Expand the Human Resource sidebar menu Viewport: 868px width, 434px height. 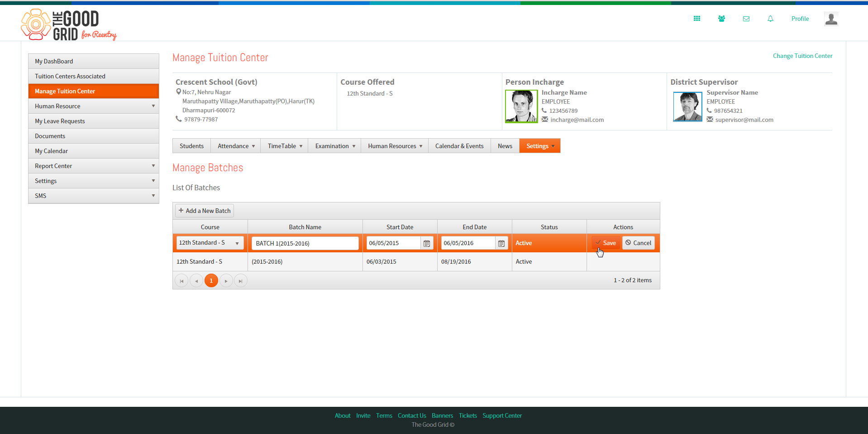point(94,106)
